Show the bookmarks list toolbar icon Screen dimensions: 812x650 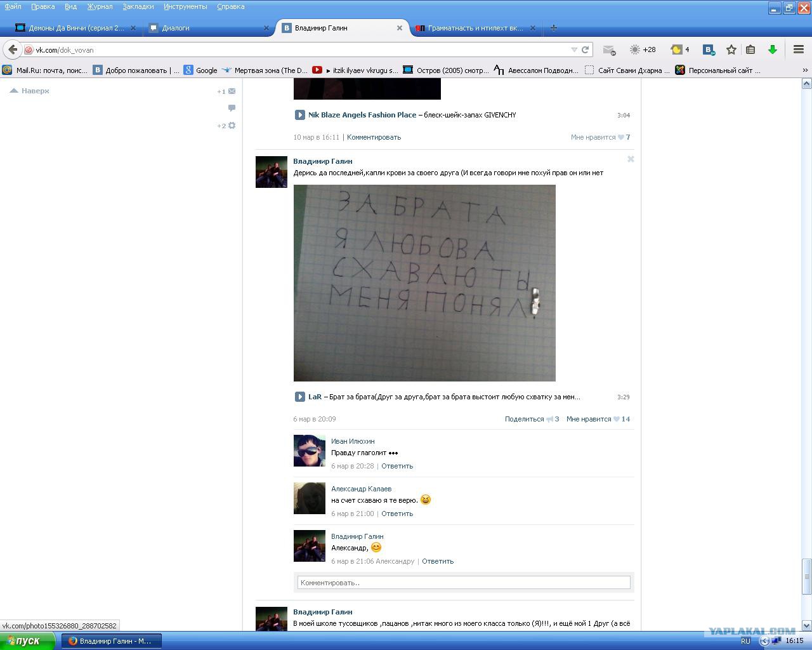(x=750, y=50)
